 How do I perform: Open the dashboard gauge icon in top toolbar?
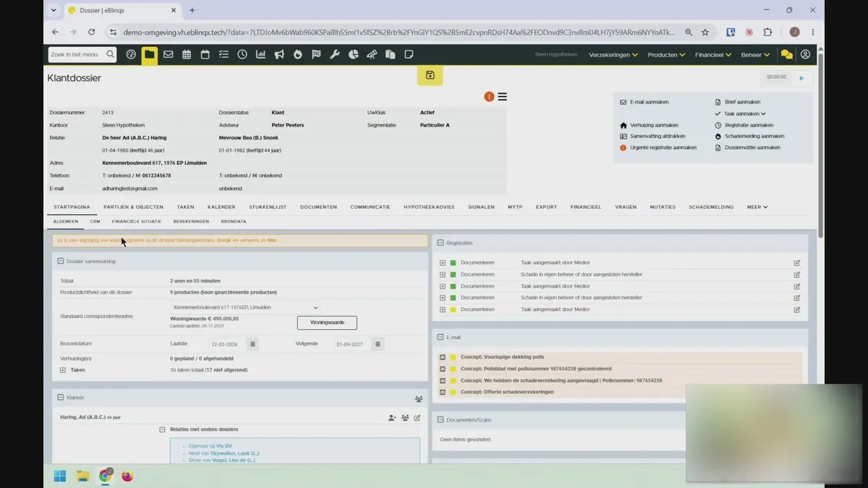click(131, 54)
